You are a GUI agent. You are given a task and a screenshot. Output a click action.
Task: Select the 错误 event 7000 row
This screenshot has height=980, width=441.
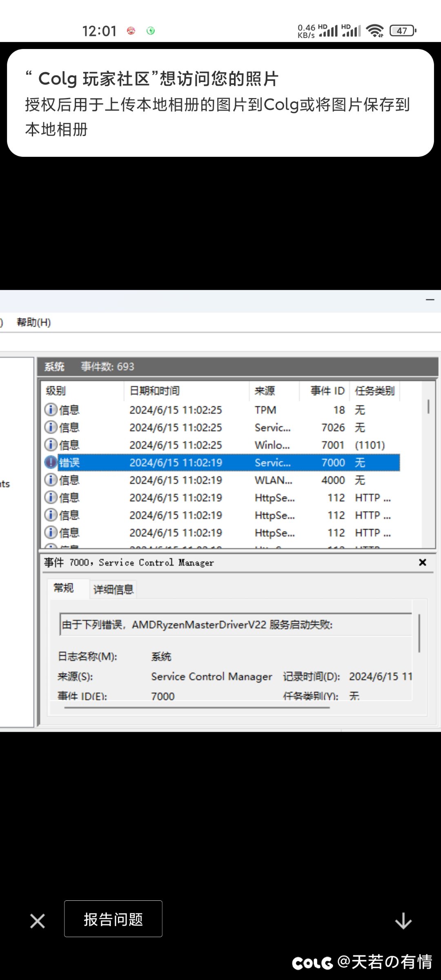(x=221, y=462)
